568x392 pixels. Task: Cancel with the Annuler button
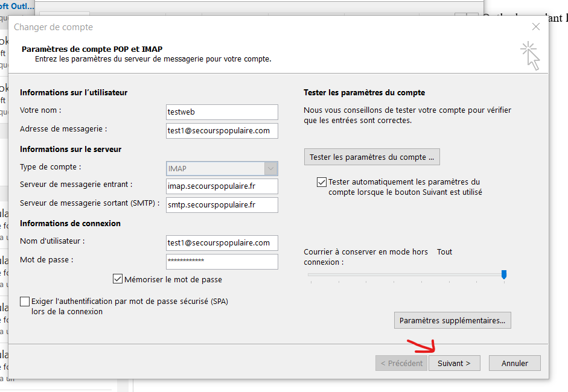tap(514, 363)
